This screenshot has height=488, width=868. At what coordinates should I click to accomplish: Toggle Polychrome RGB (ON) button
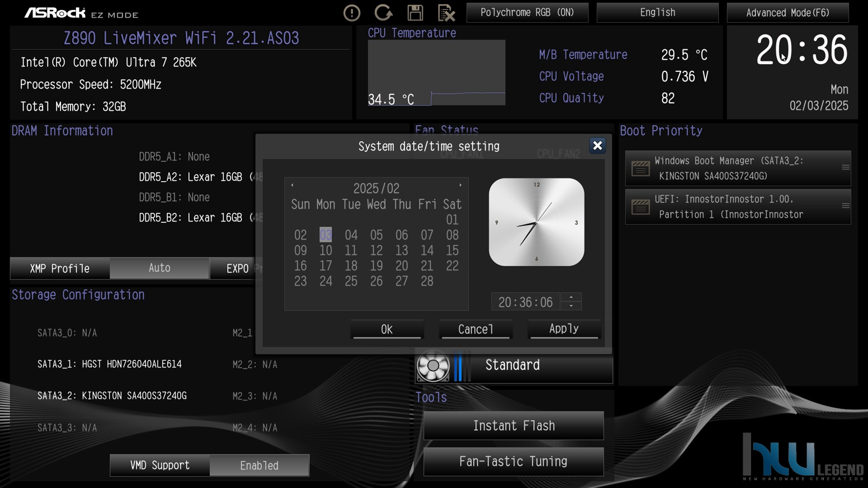[527, 13]
